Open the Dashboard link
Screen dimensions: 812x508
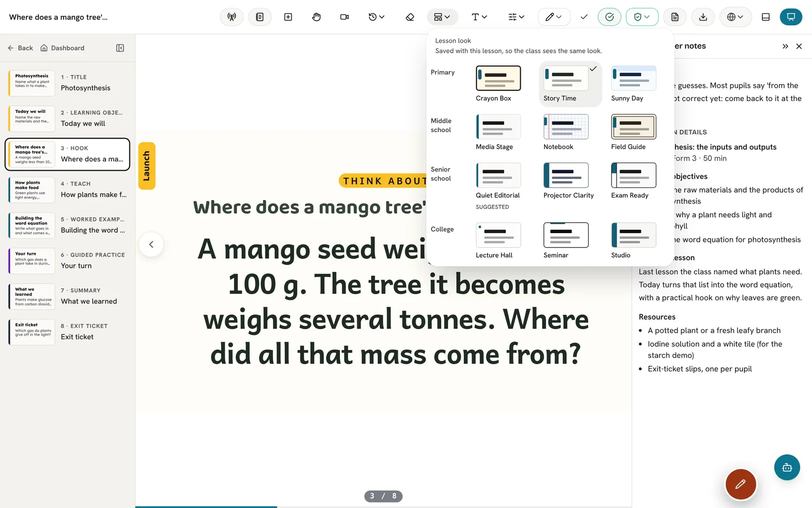pos(62,48)
